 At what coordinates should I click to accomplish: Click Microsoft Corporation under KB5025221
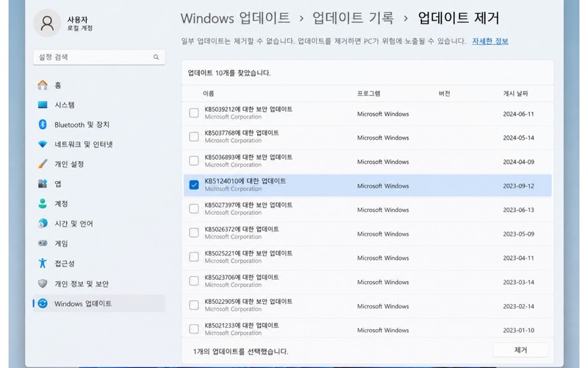233,261
